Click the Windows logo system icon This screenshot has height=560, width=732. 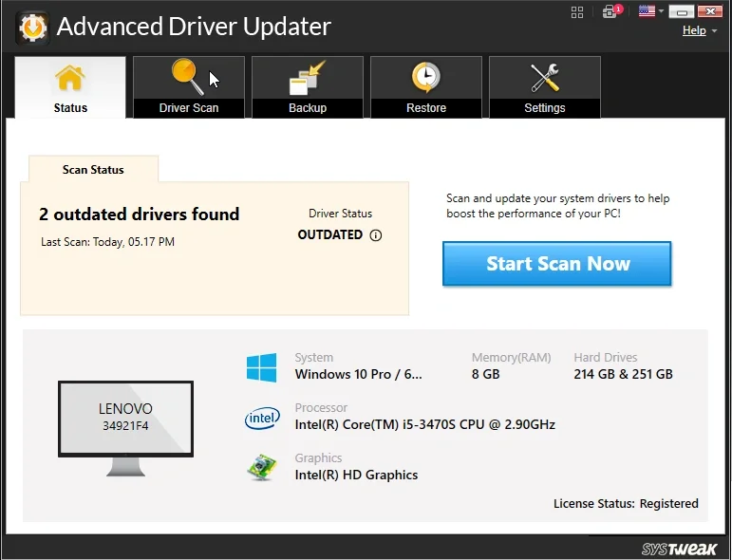261,367
